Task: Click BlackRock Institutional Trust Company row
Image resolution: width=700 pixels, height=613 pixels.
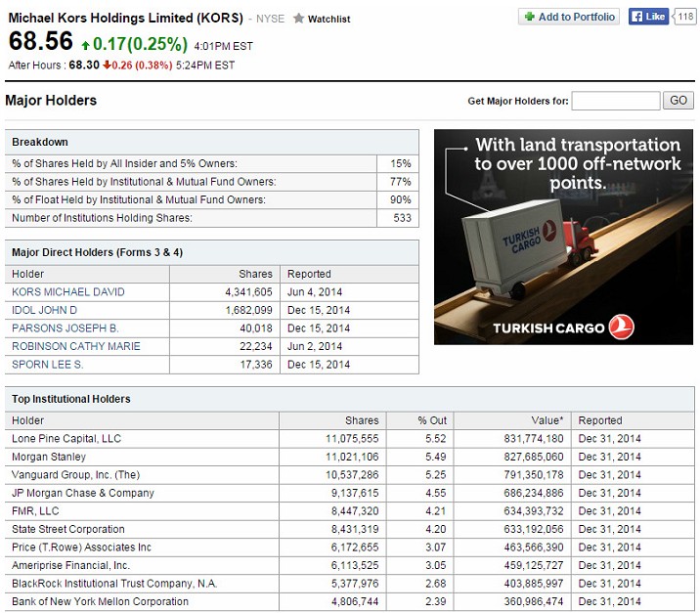Action: 350,584
